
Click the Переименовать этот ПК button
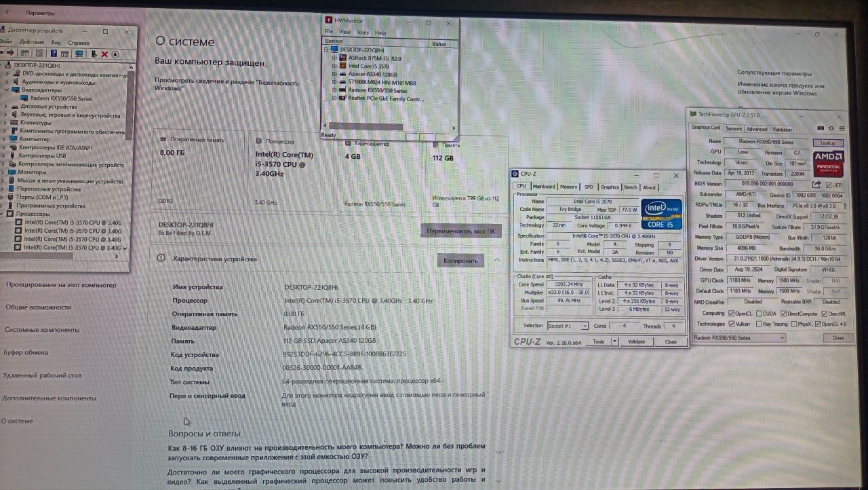tap(461, 231)
